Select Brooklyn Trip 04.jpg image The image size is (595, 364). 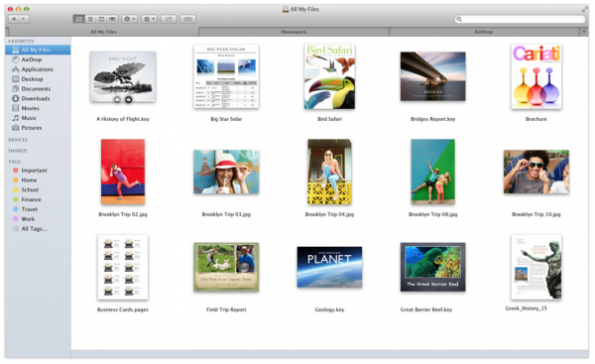pos(329,172)
